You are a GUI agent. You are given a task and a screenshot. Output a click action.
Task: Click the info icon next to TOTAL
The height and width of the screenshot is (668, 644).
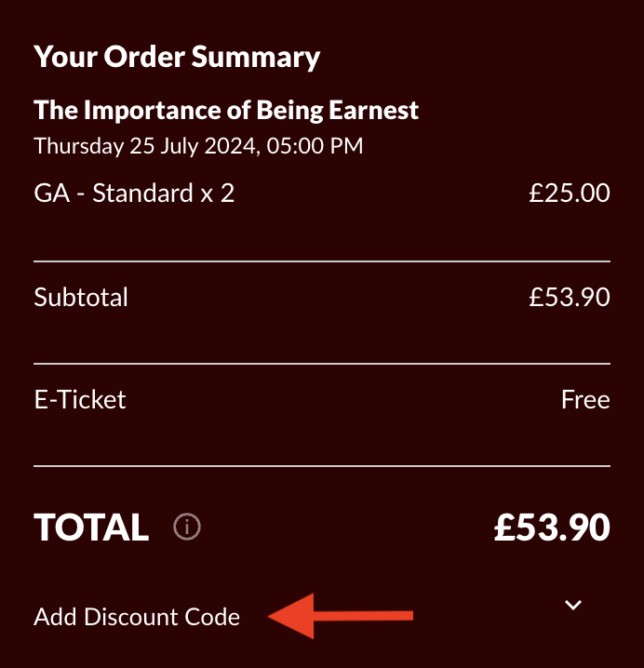pos(187,527)
